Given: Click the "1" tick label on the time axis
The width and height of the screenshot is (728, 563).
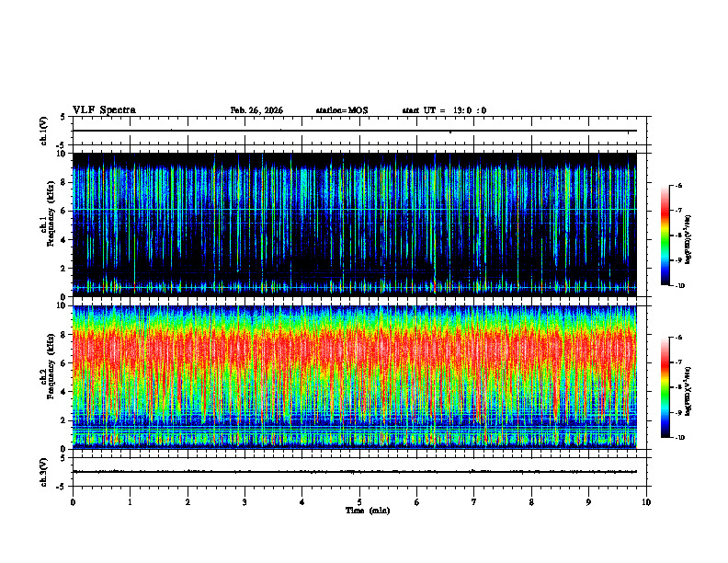Looking at the screenshot, I should [130, 502].
